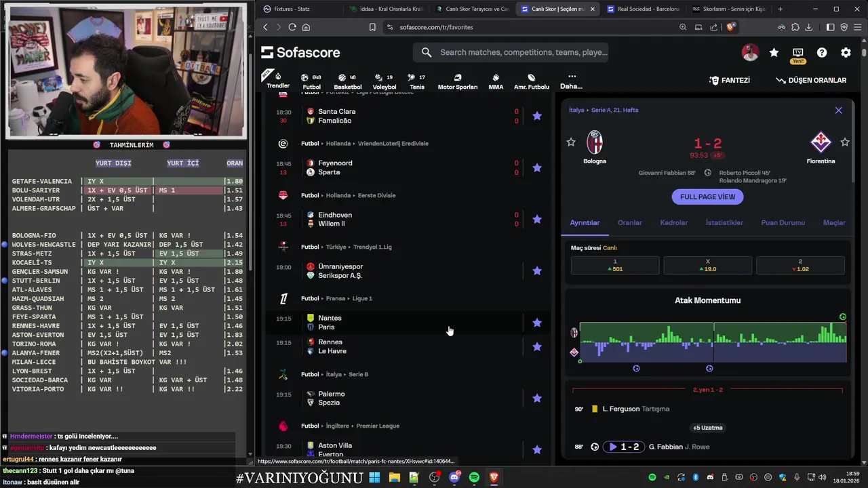868x488 pixels.
Task: Toggle favorite star for Ümraniyespor–Serikspor
Action: point(537,270)
